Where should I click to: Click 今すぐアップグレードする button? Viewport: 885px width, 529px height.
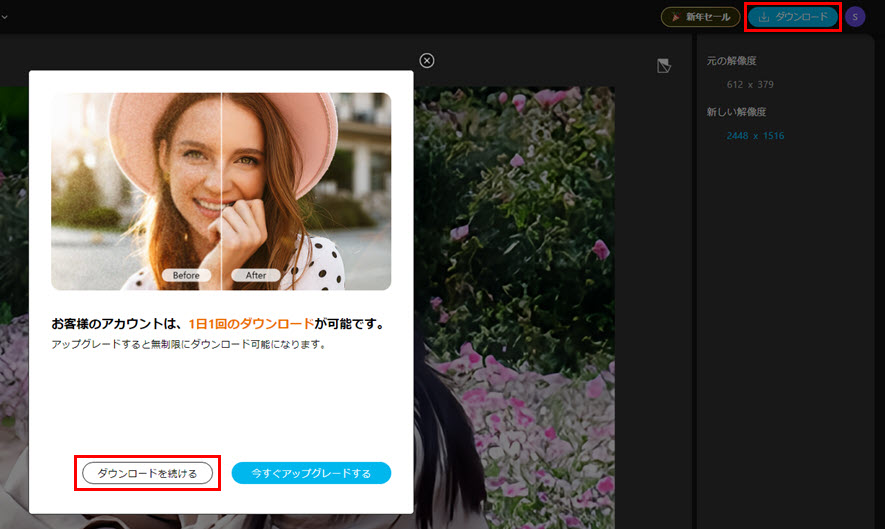tap(311, 473)
